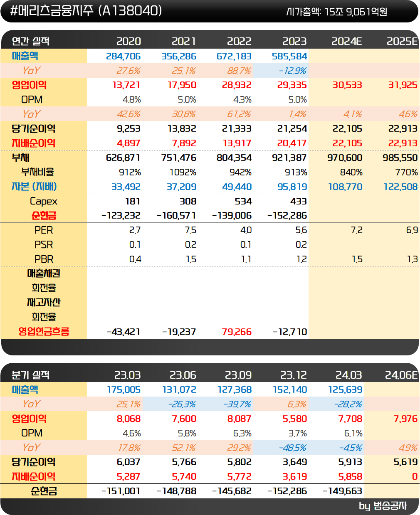420x515 pixels.
Task: Select quarterly 매출액 value 125,639
Action: (345, 389)
